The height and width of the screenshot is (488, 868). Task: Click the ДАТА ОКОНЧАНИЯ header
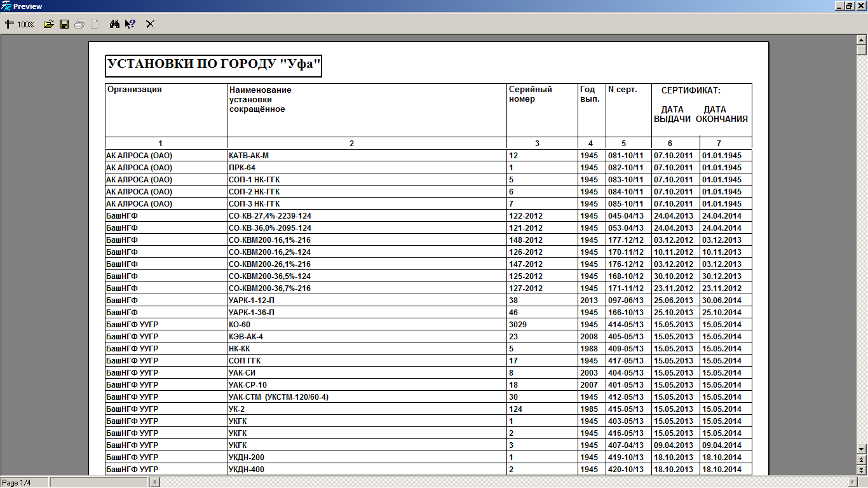[722, 114]
